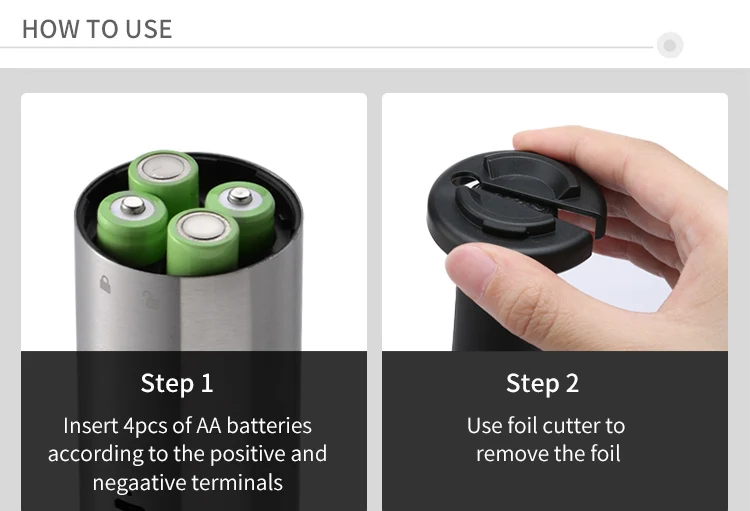Click the Step 1 title
750x511 pixels.
pos(177,383)
